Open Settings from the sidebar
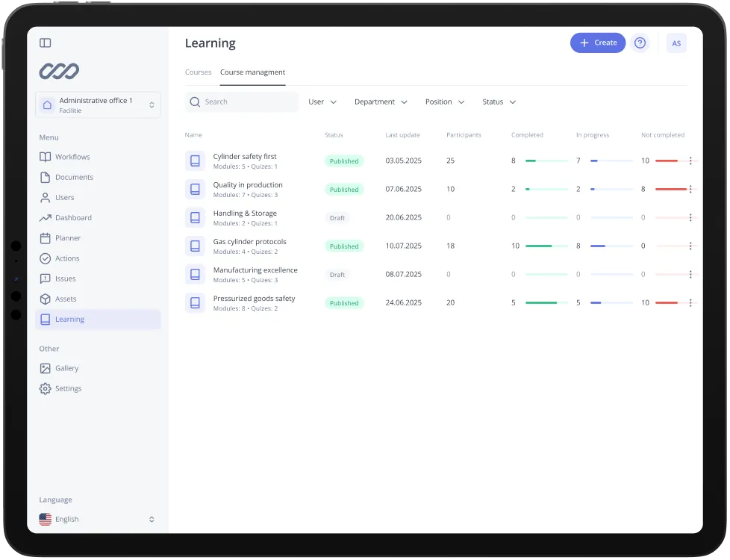The image size is (730, 560). [68, 388]
